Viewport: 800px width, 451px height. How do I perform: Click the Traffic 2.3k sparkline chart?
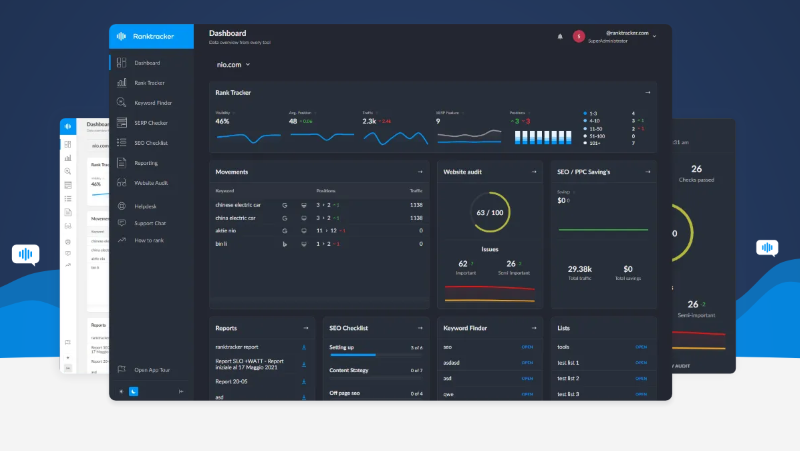[x=395, y=138]
